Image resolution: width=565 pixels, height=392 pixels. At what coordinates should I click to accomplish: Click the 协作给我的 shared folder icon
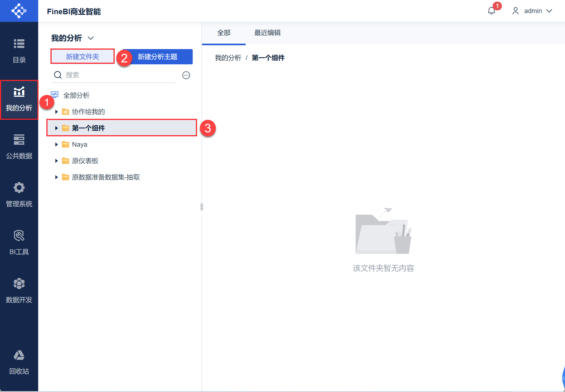pos(66,112)
